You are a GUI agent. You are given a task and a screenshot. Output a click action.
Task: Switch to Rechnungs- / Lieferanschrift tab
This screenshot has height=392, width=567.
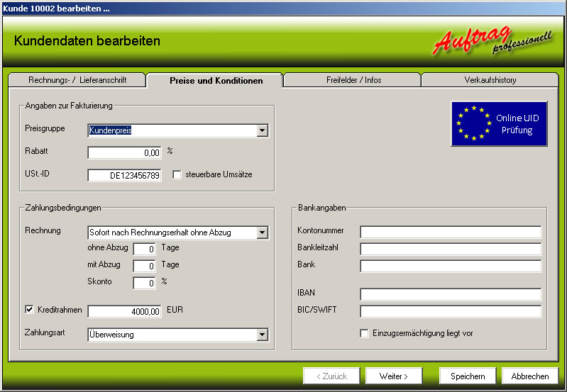coord(77,80)
